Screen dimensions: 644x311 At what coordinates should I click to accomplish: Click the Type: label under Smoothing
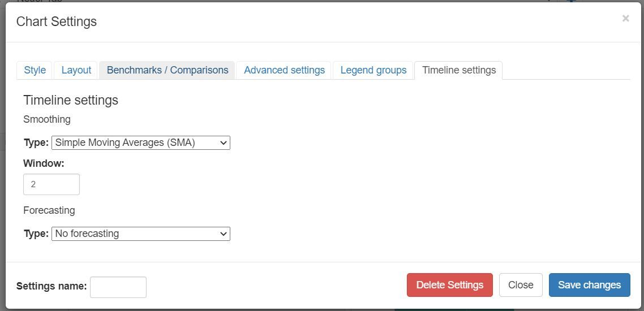(x=36, y=143)
